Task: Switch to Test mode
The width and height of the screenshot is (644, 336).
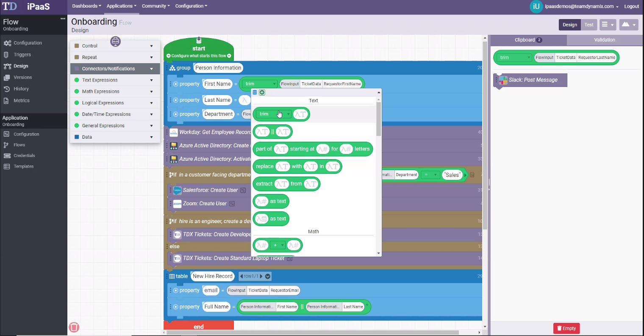Action: (589, 25)
